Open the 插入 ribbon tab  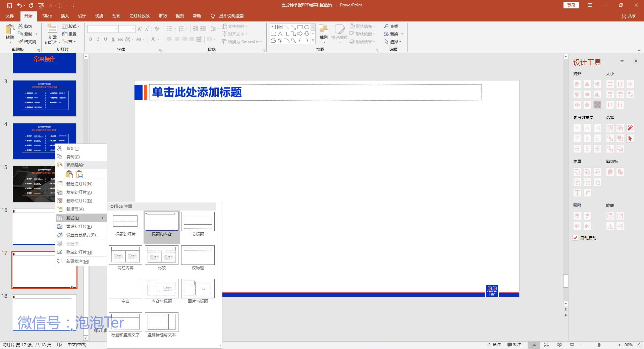(65, 16)
